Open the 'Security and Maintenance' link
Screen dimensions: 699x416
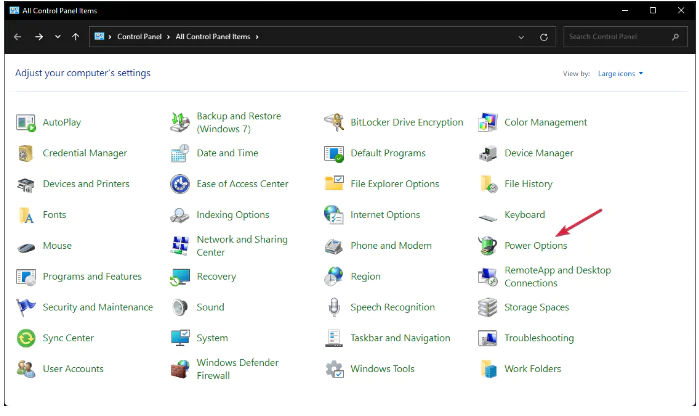[98, 307]
